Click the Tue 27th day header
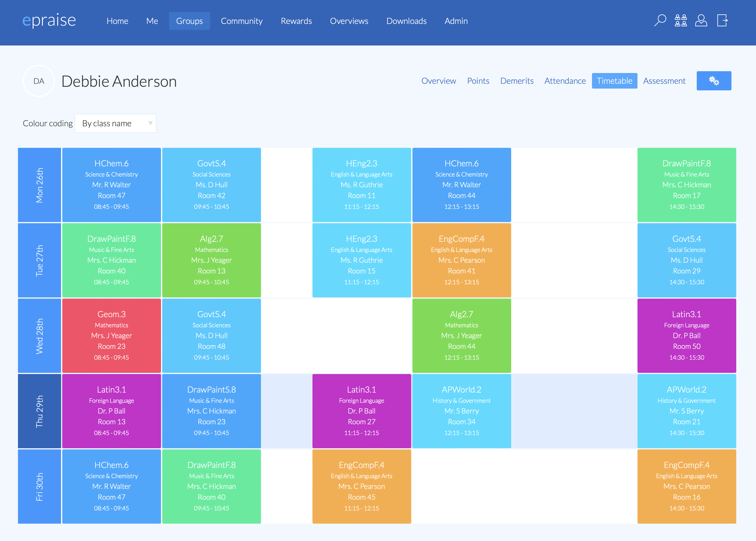Image resolution: width=756 pixels, height=541 pixels. tap(39, 260)
